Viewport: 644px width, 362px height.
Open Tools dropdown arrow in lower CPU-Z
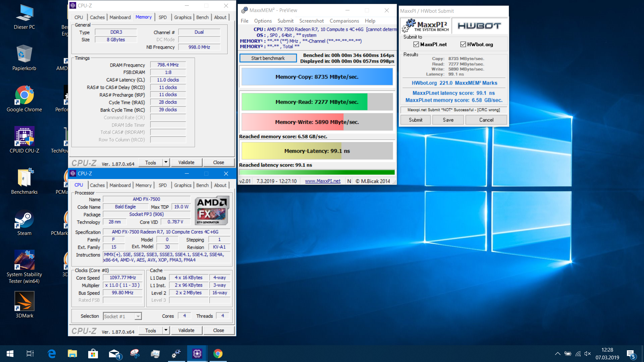(x=166, y=330)
